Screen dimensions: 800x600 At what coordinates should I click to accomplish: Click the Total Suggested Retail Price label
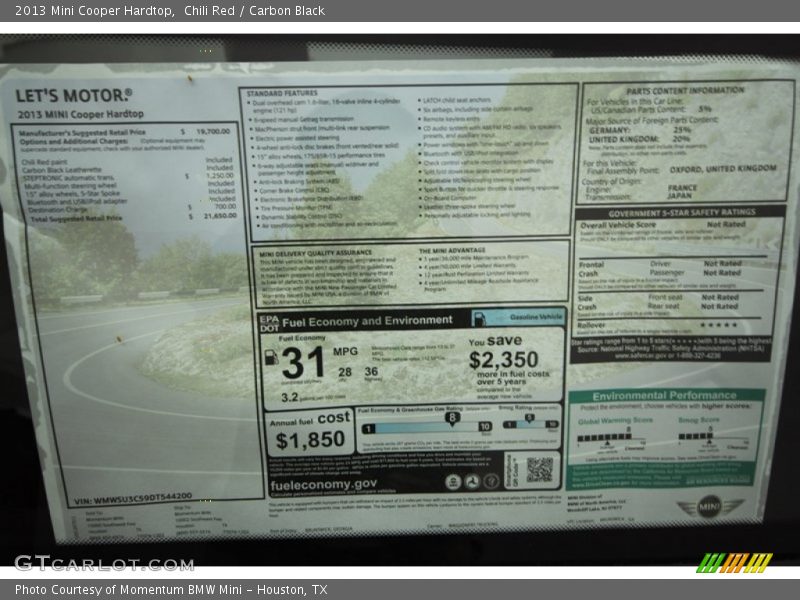[x=77, y=218]
